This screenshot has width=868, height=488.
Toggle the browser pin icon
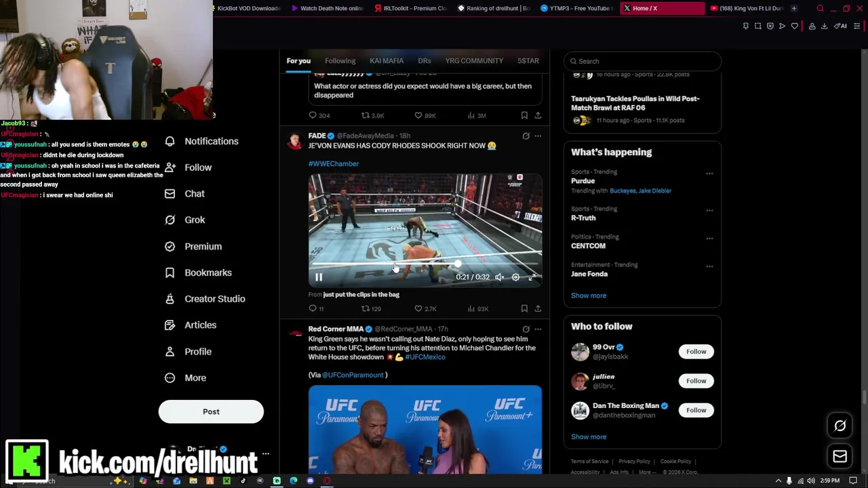745,26
